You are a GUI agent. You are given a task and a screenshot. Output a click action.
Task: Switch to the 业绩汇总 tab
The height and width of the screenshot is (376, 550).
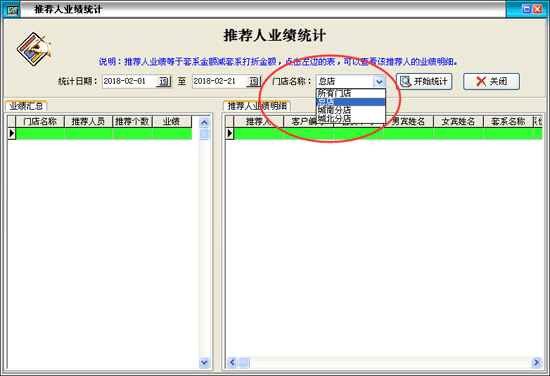pos(26,106)
